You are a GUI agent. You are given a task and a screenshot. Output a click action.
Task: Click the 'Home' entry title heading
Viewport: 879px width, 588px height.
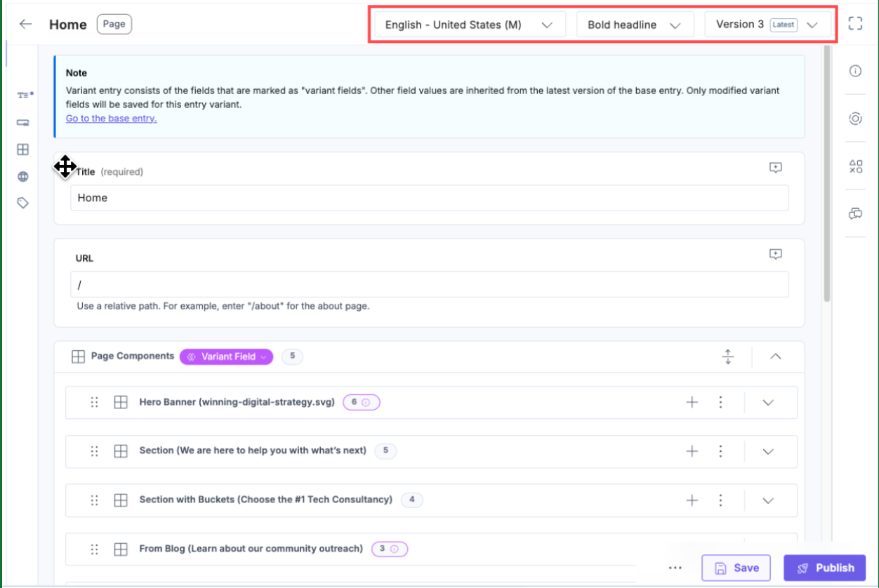(68, 25)
